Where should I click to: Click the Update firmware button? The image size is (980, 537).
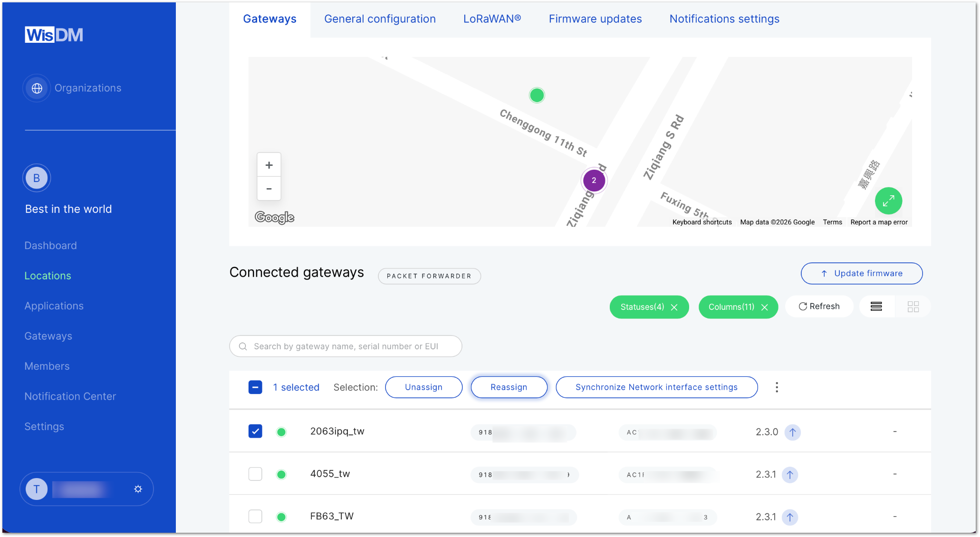coord(861,273)
